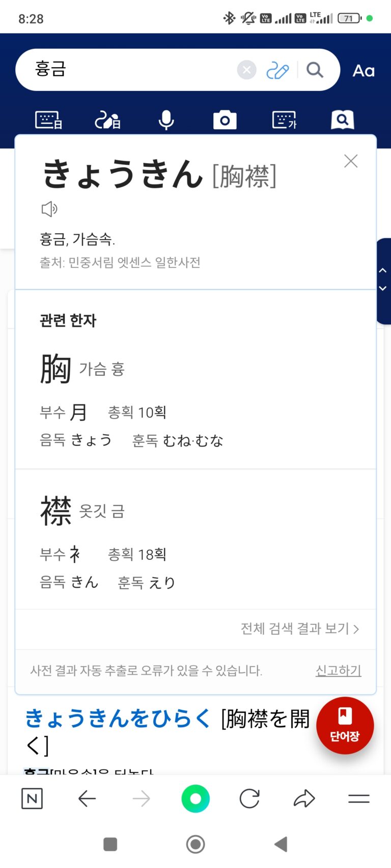Open the Japanese keyboard input icon
Image resolution: width=391 pixels, height=868 pixels.
click(x=48, y=120)
